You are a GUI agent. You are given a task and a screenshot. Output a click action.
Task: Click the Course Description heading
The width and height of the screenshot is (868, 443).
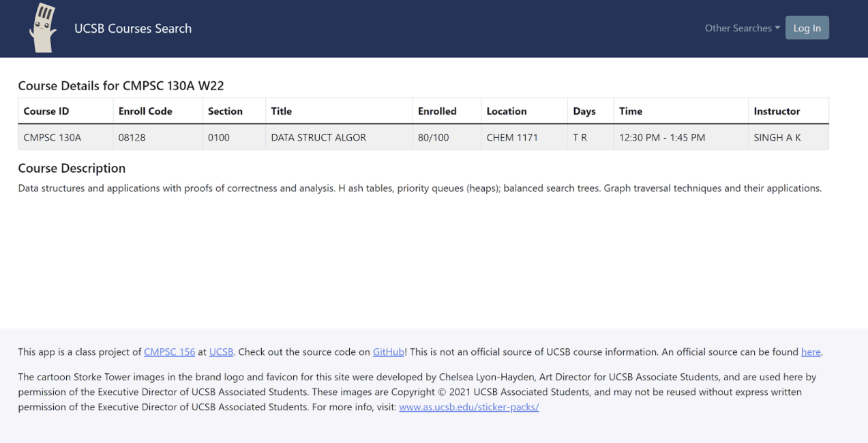click(71, 168)
